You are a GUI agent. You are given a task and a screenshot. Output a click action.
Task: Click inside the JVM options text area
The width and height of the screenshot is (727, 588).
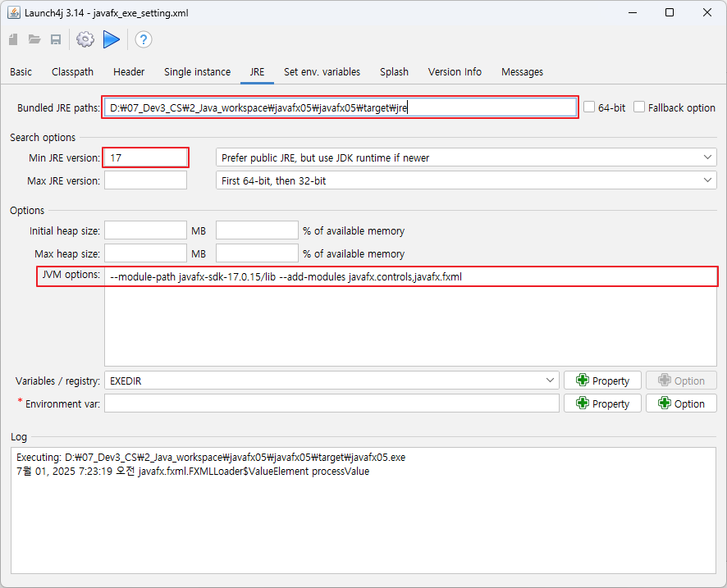point(410,317)
